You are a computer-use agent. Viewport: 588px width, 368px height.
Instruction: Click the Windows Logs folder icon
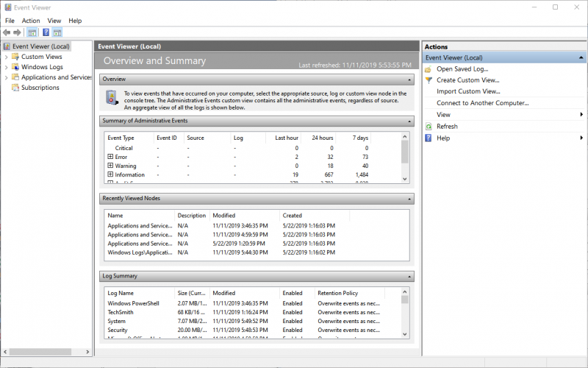(15, 67)
